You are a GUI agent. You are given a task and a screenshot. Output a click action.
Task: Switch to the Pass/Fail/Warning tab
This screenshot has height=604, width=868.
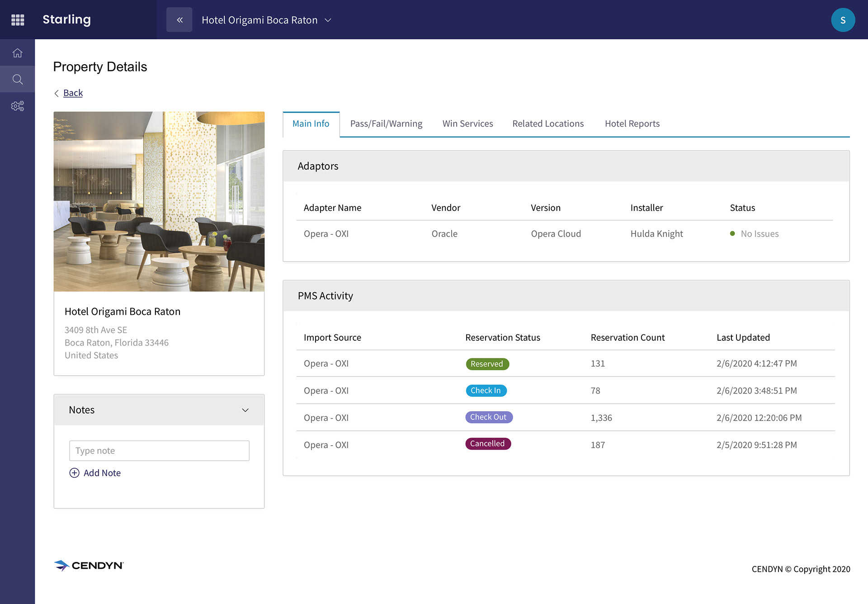pyautogui.click(x=386, y=124)
